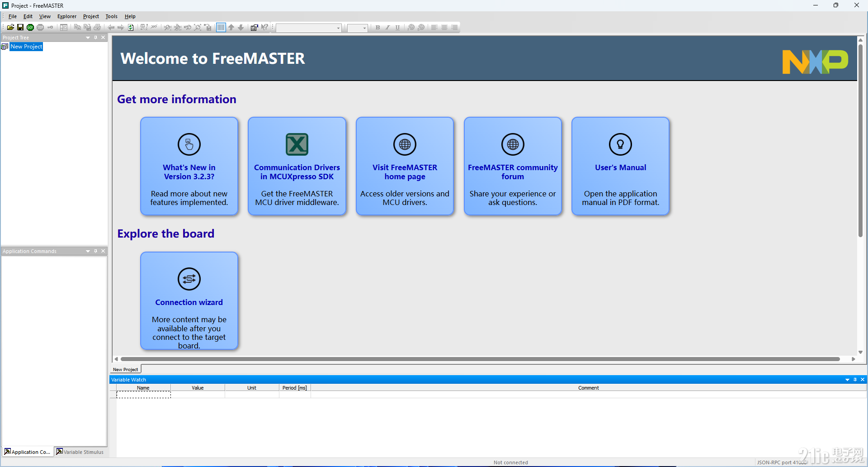The image size is (868, 467).
Task: Open the Project menu
Action: pyautogui.click(x=91, y=16)
